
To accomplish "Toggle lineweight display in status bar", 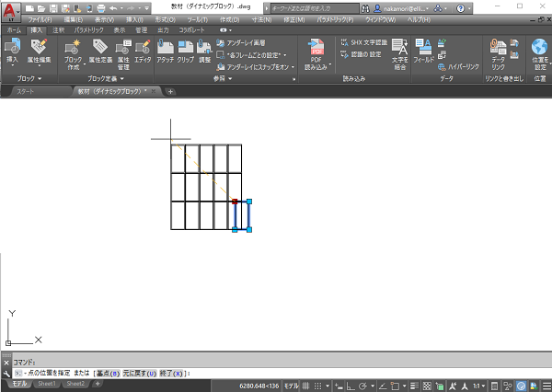I will point(414,386).
